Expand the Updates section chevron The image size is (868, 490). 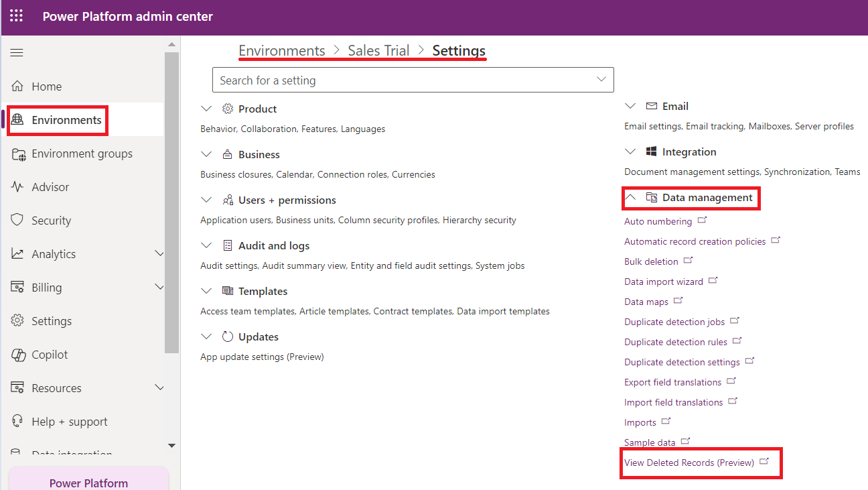click(x=206, y=336)
